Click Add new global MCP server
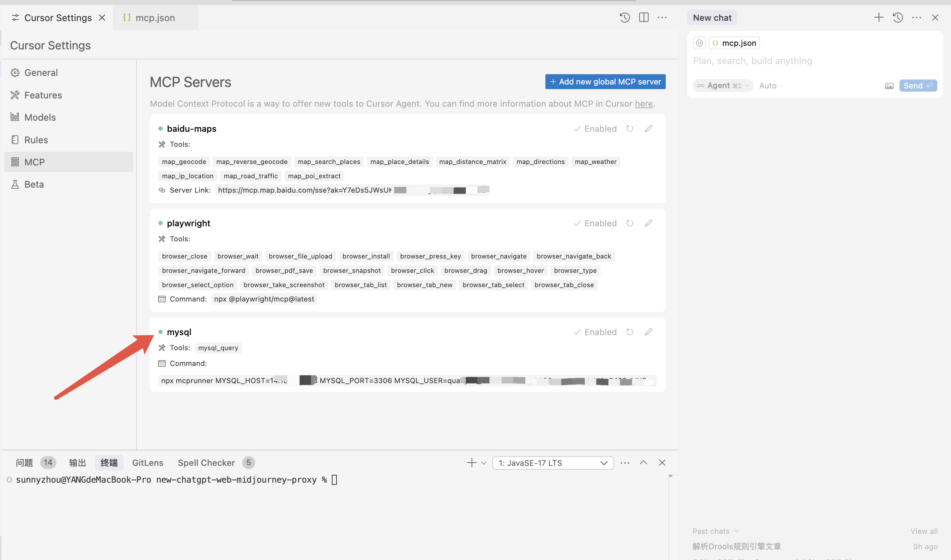Screen dimensions: 951x560 pyautogui.click(x=605, y=82)
